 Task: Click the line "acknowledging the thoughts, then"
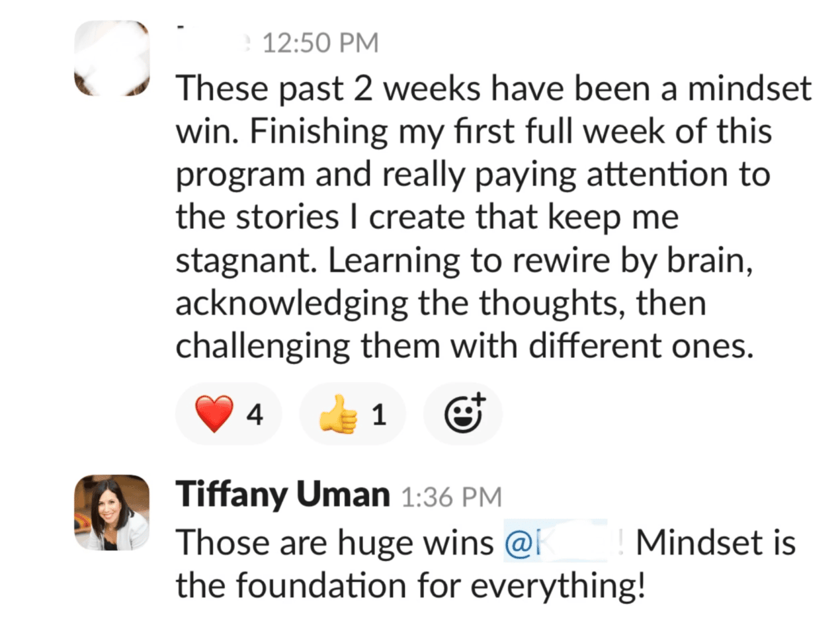[x=441, y=304]
